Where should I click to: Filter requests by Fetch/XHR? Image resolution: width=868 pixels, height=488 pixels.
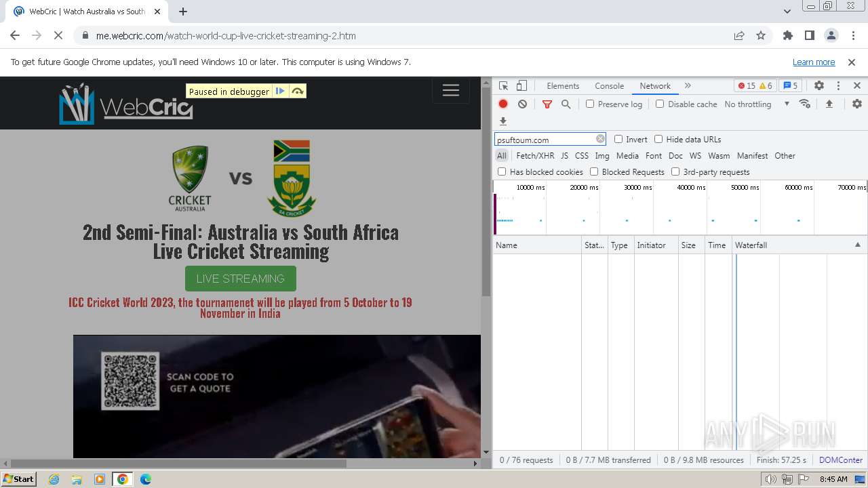(535, 155)
